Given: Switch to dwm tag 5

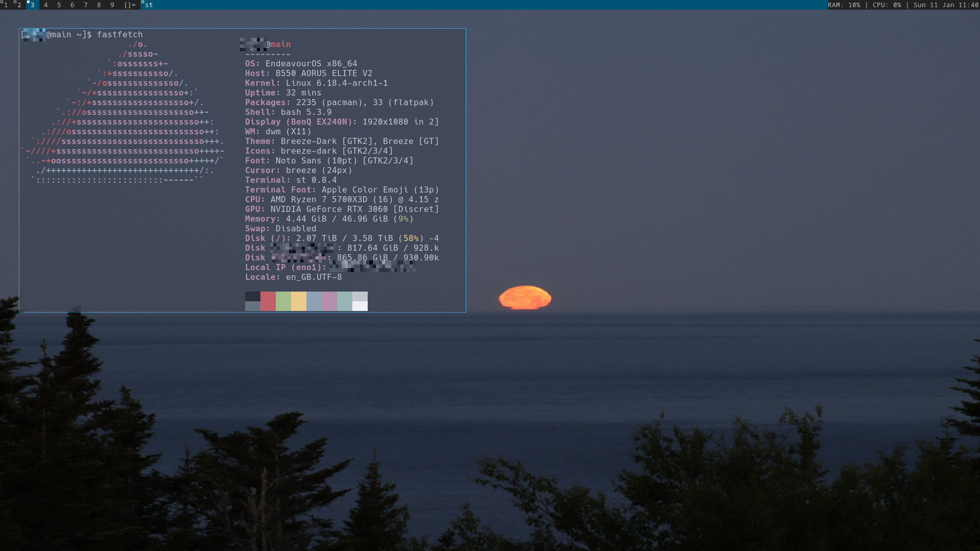Looking at the screenshot, I should tap(59, 5).
